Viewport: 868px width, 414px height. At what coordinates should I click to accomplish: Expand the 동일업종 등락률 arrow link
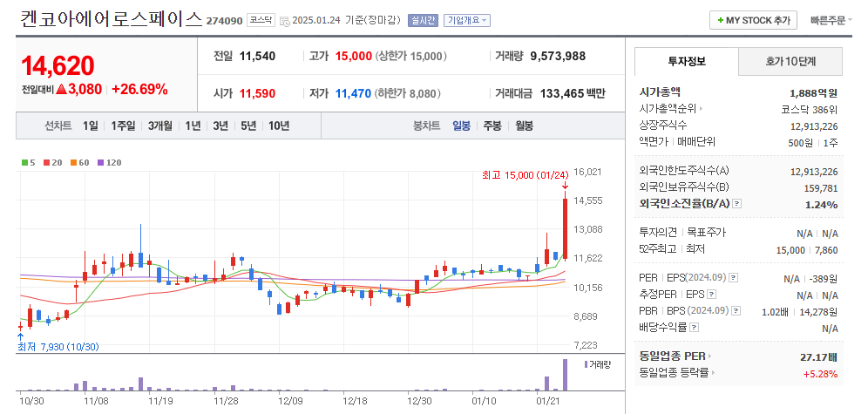[713, 373]
